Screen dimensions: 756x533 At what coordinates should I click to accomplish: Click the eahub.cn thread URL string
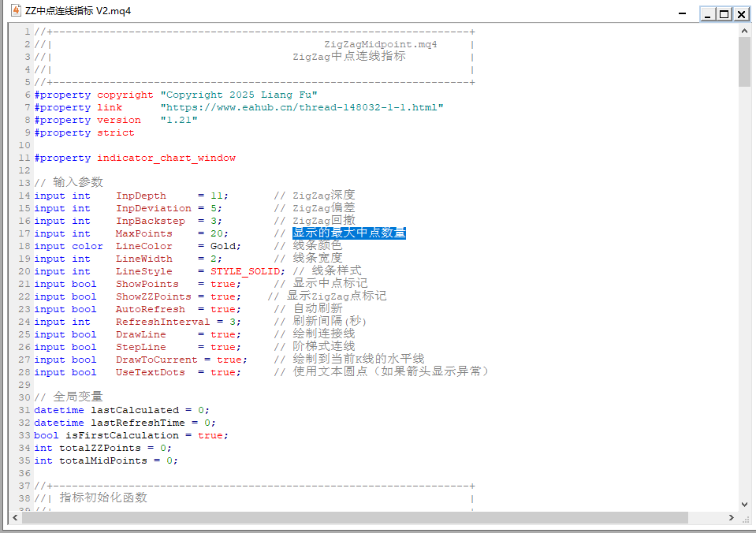(302, 107)
